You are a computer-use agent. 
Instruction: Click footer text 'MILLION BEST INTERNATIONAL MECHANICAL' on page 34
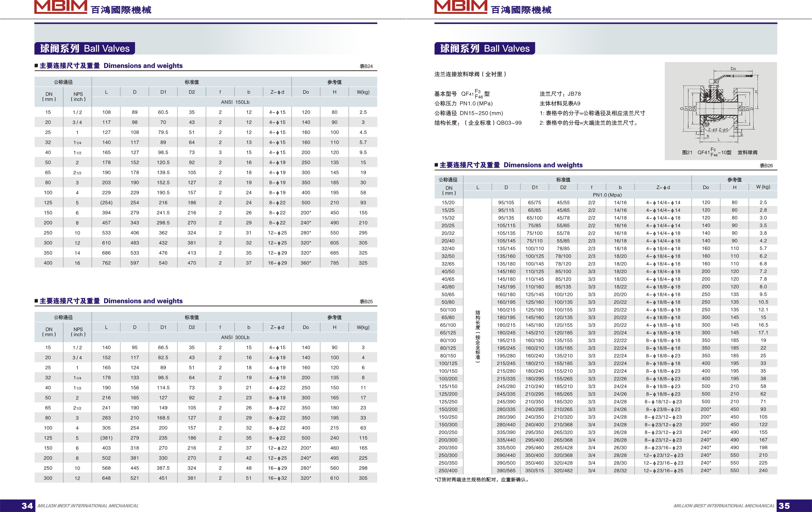(88, 506)
